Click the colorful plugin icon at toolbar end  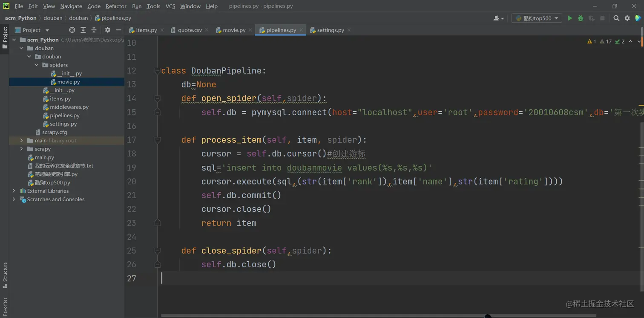point(638,18)
